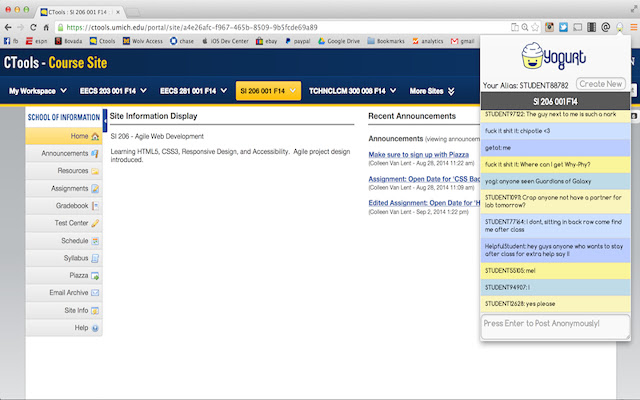Click the Twitter extension icon
The width and height of the screenshot is (640, 400).
click(x=563, y=27)
